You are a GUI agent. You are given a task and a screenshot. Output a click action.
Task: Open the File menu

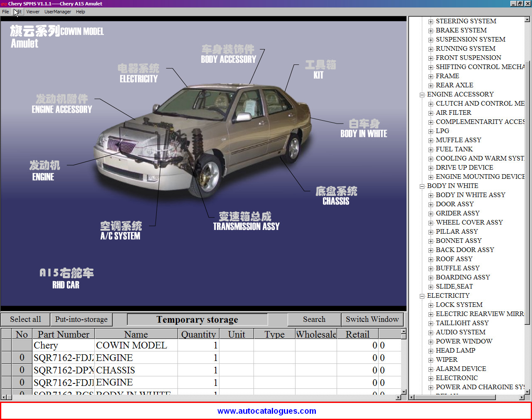click(5, 12)
